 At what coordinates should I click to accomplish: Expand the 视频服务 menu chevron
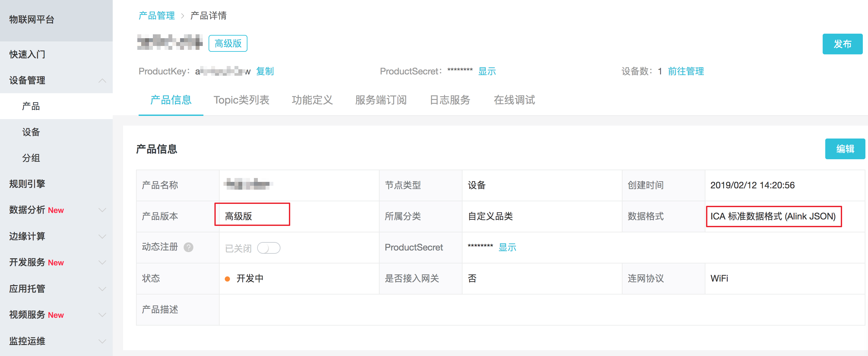[x=102, y=315]
